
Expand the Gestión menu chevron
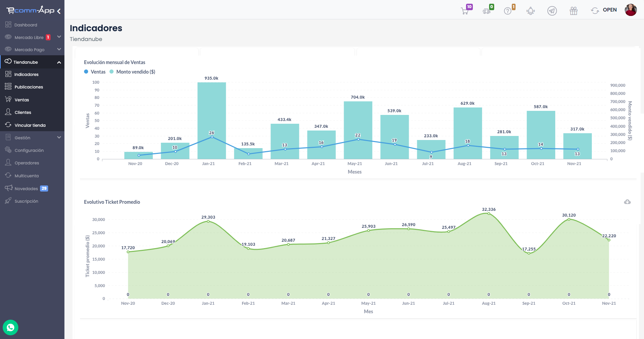coord(59,137)
